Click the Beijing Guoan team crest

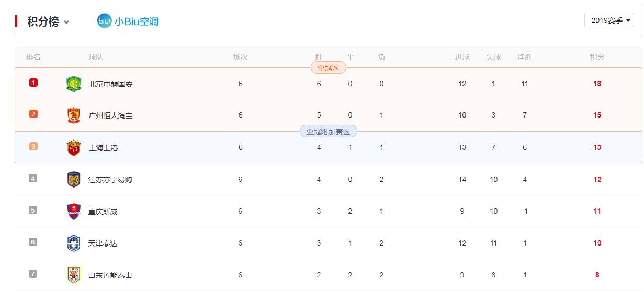(74, 84)
